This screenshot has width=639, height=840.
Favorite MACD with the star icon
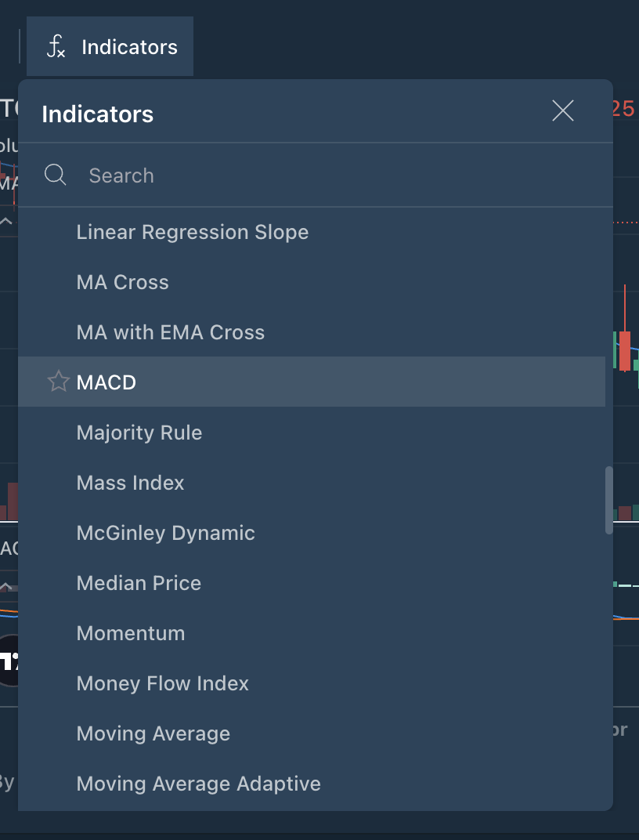tap(58, 382)
